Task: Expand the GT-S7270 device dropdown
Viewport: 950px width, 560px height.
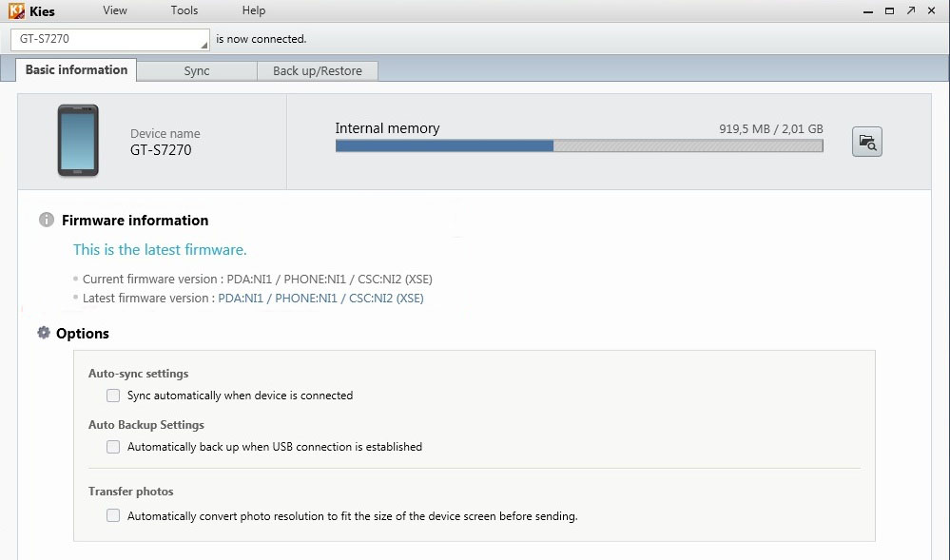Action: (x=204, y=42)
